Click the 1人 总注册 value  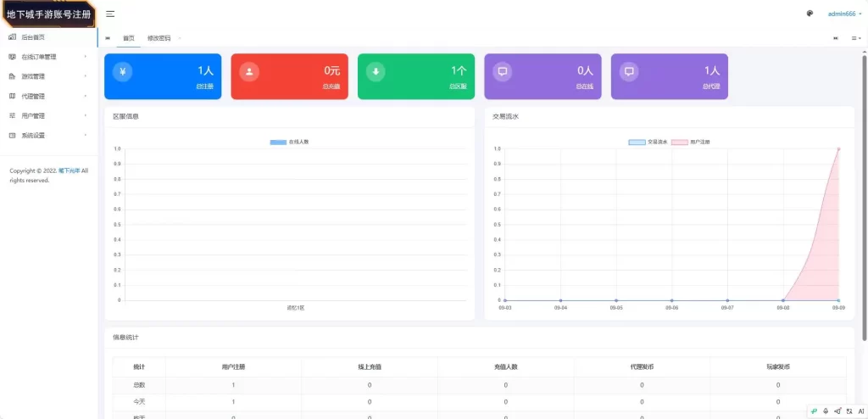pos(206,70)
